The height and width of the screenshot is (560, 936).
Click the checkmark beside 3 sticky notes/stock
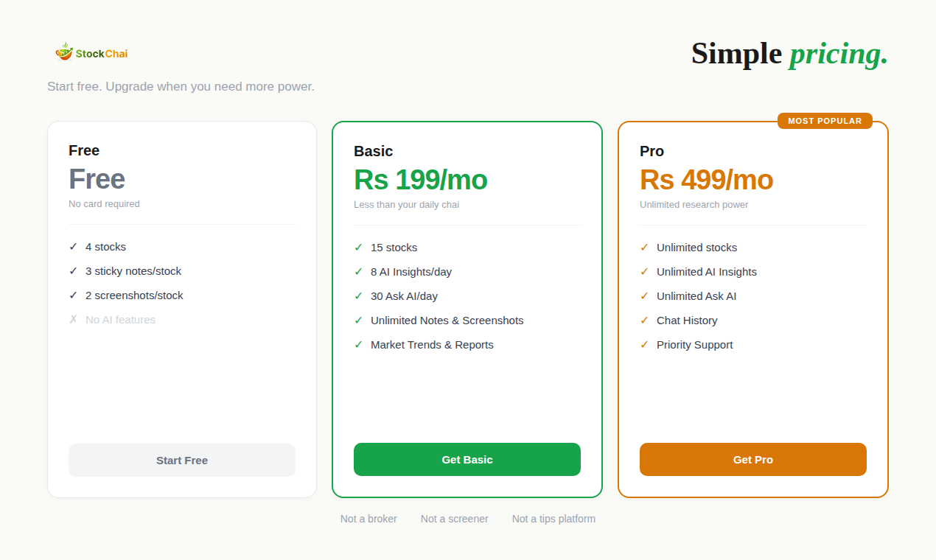click(x=73, y=271)
